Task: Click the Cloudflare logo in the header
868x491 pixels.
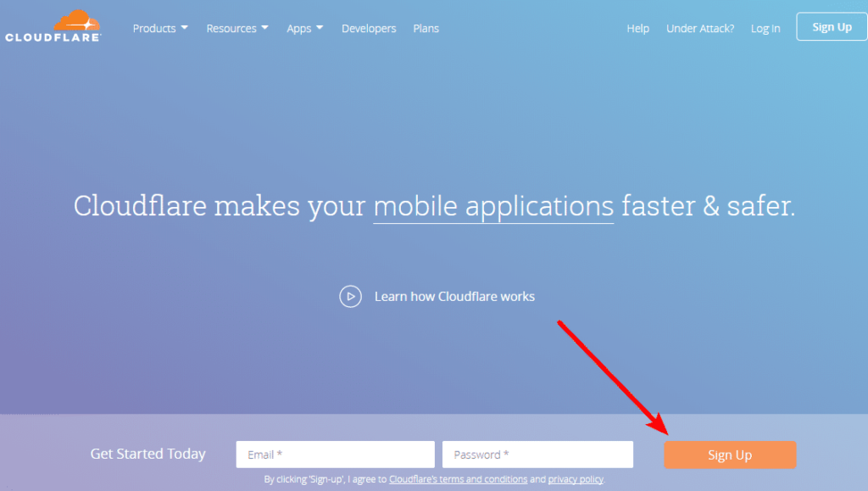Action: 53,26
